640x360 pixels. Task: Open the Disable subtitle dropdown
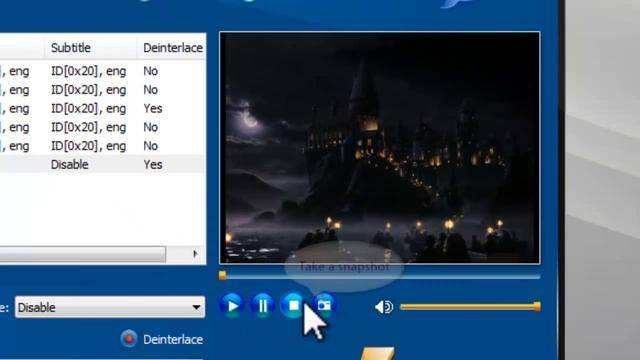(110, 307)
